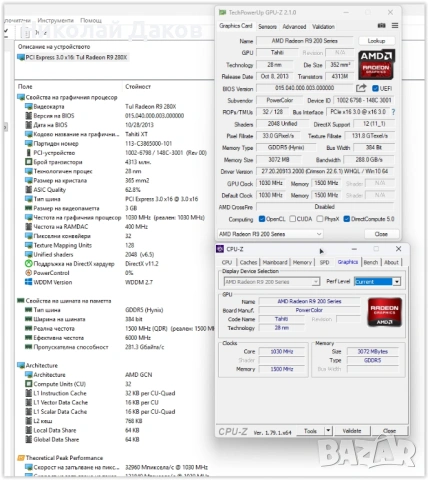Click the Compute Units (CU) row icon

[29, 384]
